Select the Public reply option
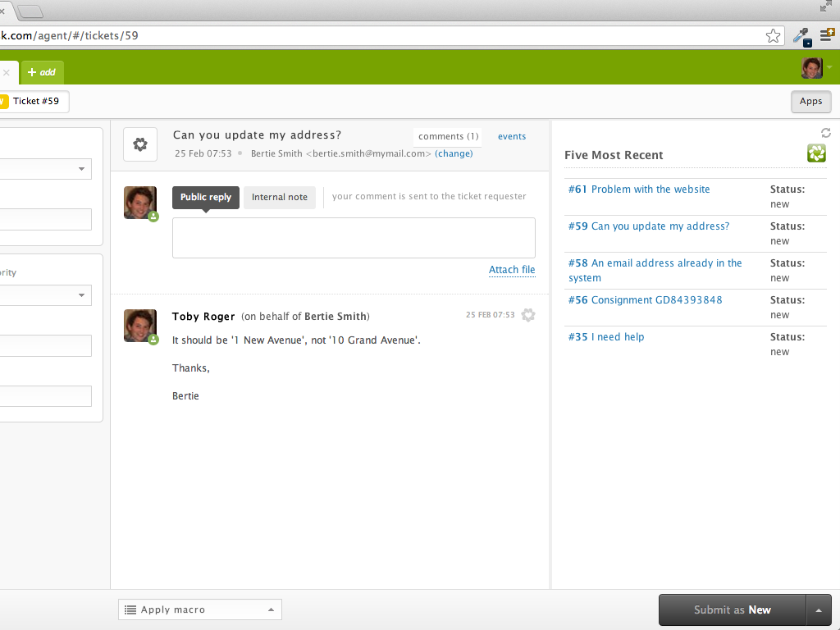This screenshot has width=840, height=630. [x=206, y=198]
